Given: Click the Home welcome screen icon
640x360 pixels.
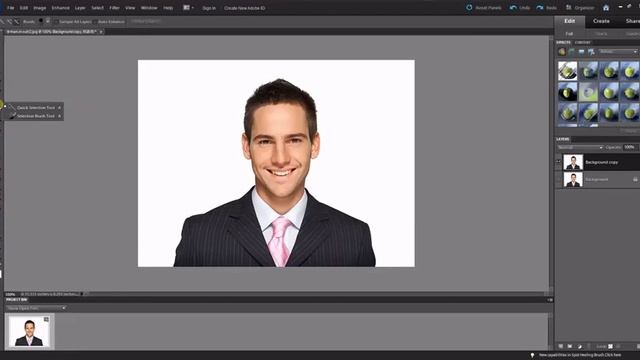Looking at the screenshot, I should point(606,8).
